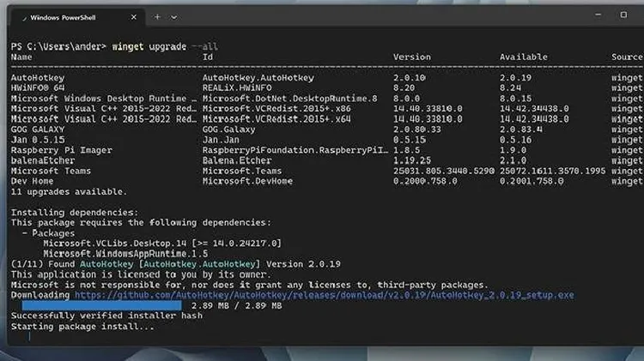The width and height of the screenshot is (644, 361).
Task: Select the Windows PowerShell tab
Action: (x=78, y=17)
